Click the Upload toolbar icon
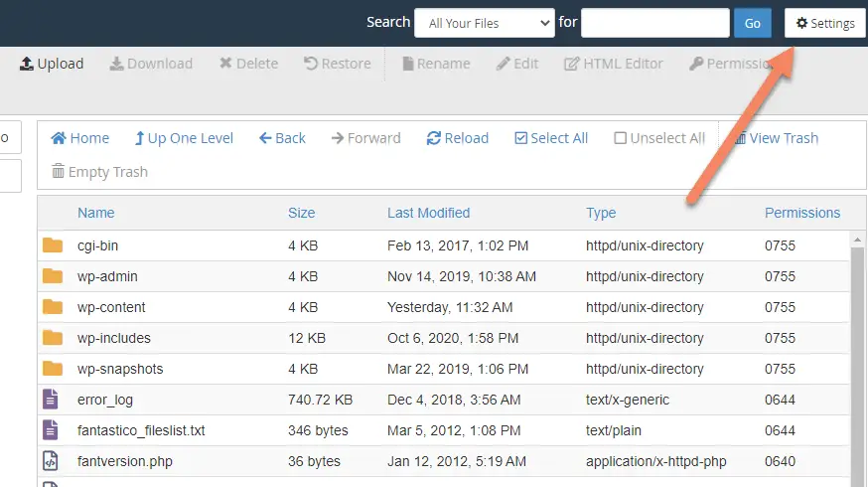Screen dimensions: 868x487 [x=27, y=64]
